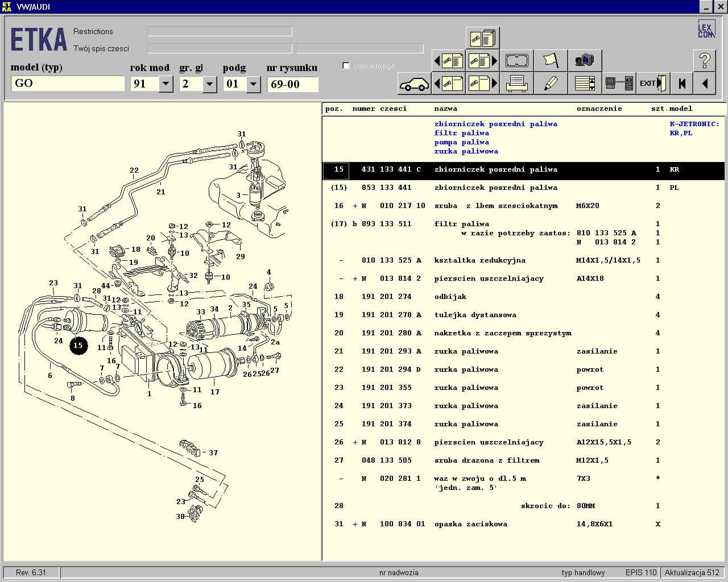
Task: Select row 31 'opaska zaciskowa'
Action: click(x=523, y=524)
